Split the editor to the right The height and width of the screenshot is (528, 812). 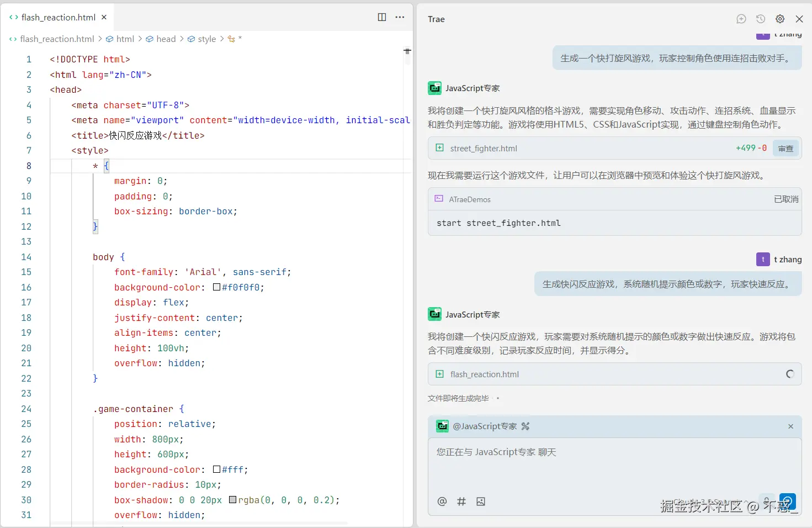[382, 17]
